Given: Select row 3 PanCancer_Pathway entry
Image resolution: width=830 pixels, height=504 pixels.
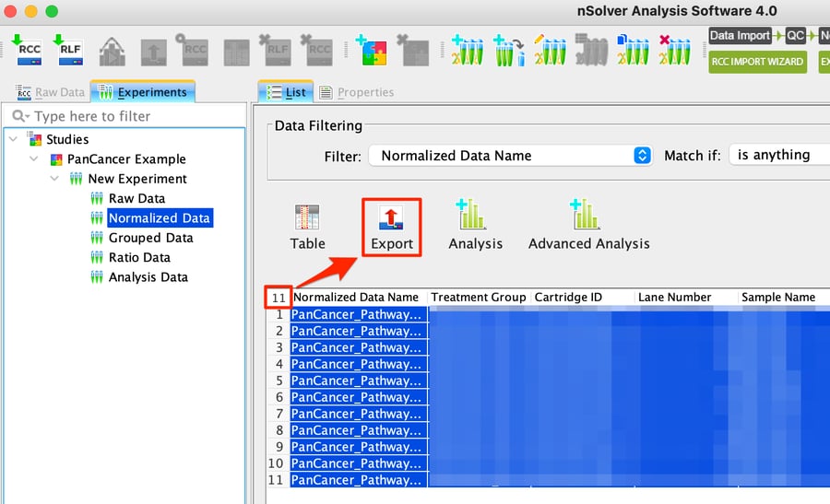Looking at the screenshot, I should click(x=359, y=347).
